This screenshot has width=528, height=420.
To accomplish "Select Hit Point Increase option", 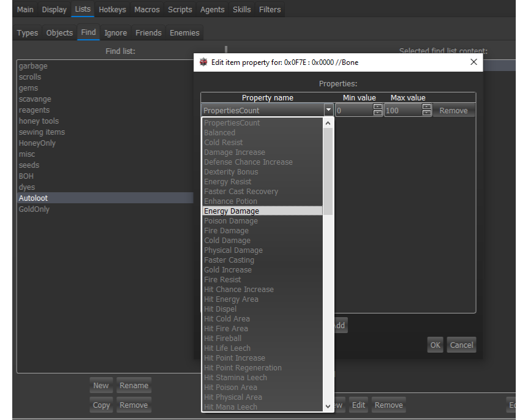I will [262, 358].
